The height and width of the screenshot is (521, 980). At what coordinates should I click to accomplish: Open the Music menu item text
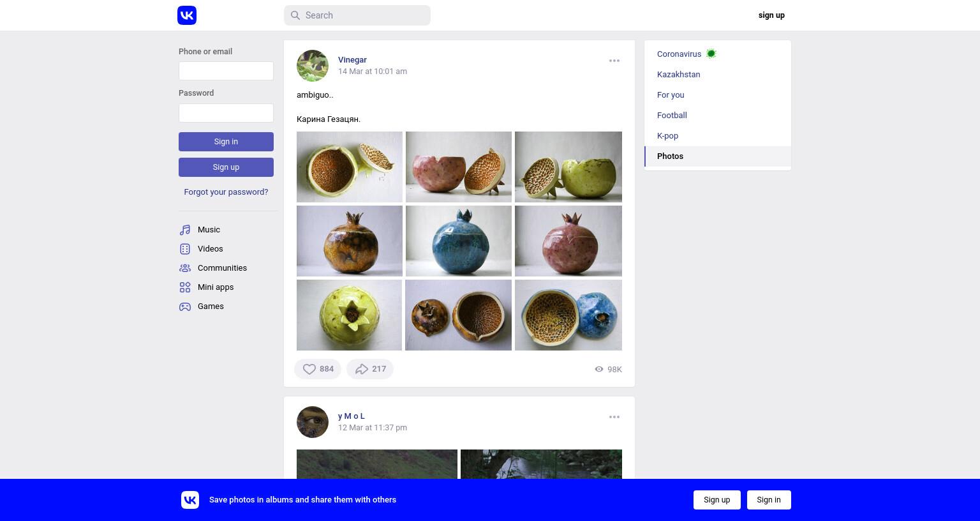click(x=209, y=230)
